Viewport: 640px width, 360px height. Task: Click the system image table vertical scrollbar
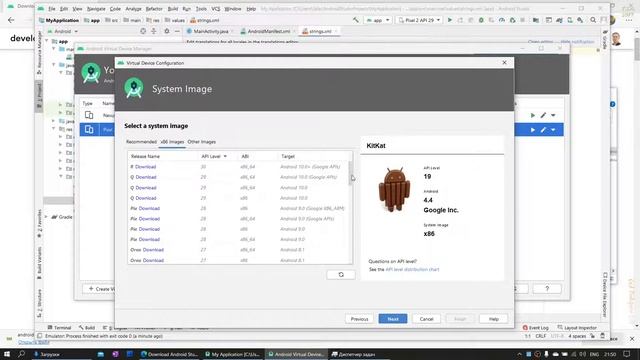pyautogui.click(x=350, y=173)
